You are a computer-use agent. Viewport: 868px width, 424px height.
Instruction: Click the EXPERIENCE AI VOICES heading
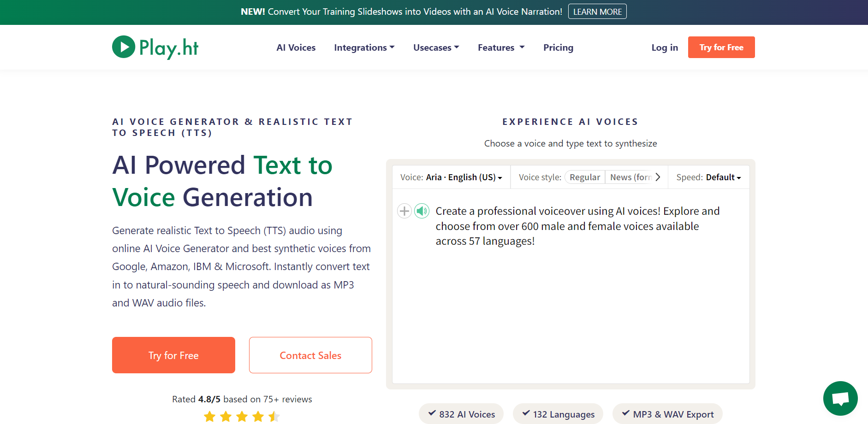click(571, 122)
